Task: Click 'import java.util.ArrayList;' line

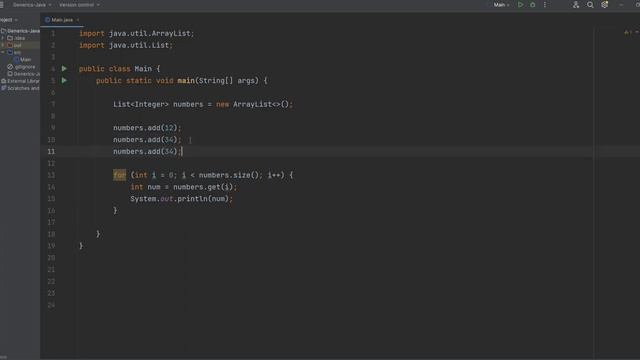Action: click(137, 33)
